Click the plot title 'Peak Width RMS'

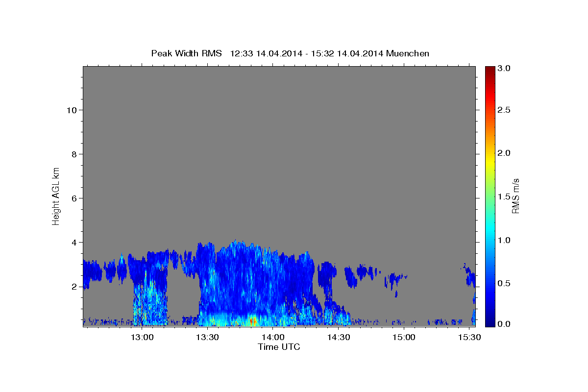tap(186, 53)
